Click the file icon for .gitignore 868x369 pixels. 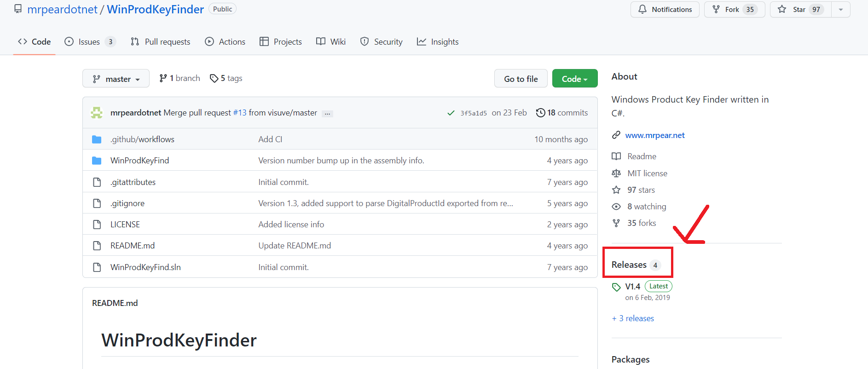(97, 203)
